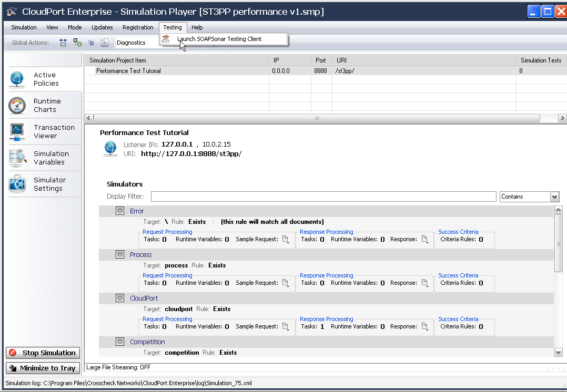Open the Diagnostics dropdown in toolbar
Image resolution: width=567 pixels, height=392 pixels.
coord(137,43)
